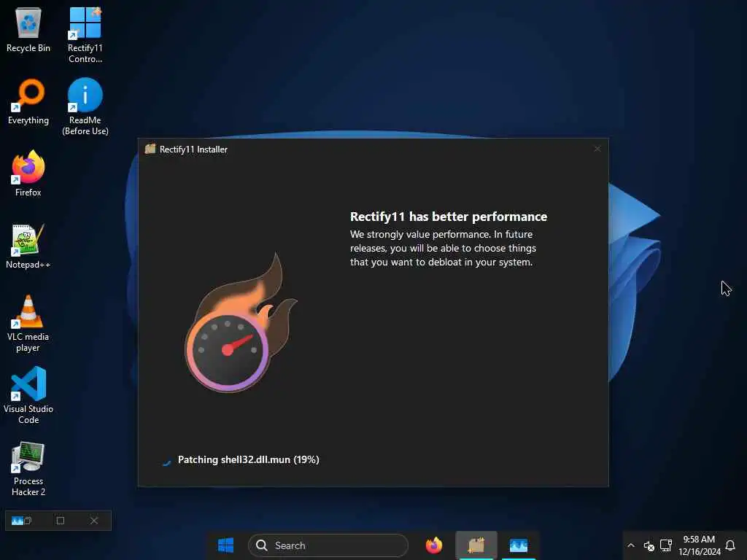Show hidden system tray icons
This screenshot has width=747, height=560.
coord(631,545)
